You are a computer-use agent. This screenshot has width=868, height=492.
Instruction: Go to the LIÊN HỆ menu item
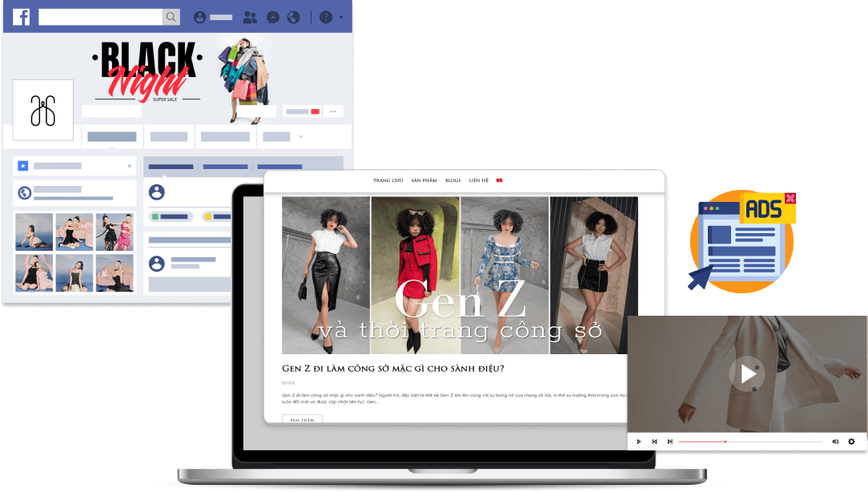tap(478, 180)
